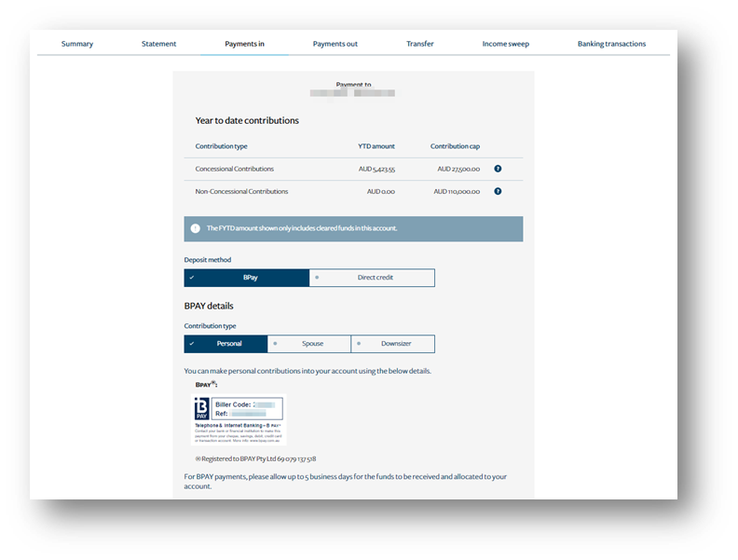Screen dimensions: 738x560
Task: Open the Transfer tab
Action: coord(420,44)
